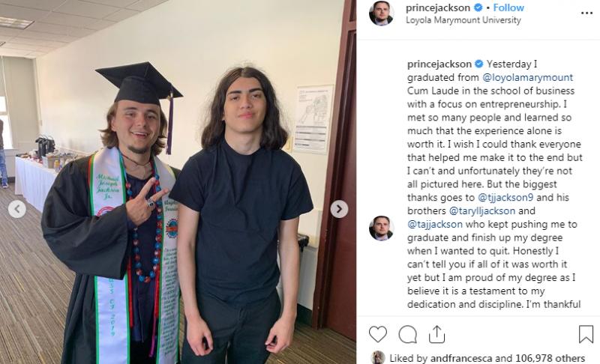
Task: Open the Loyola Marymount University location
Action: (463, 20)
